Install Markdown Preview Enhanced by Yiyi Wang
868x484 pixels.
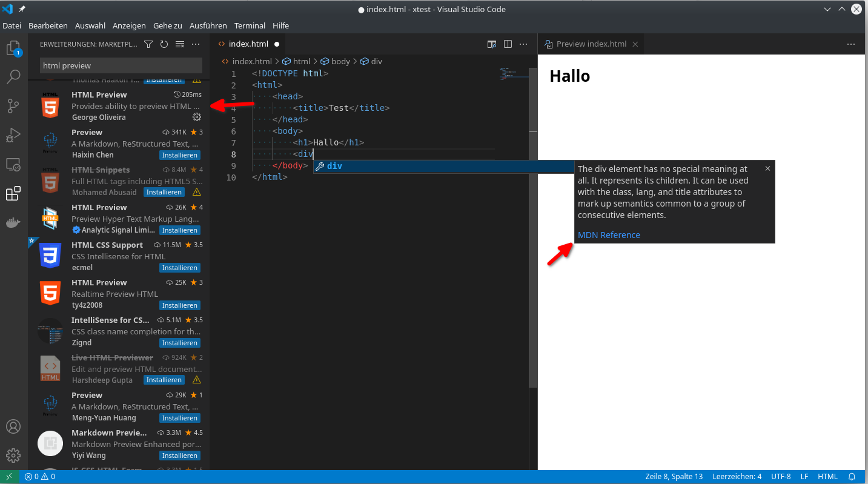pyautogui.click(x=180, y=456)
